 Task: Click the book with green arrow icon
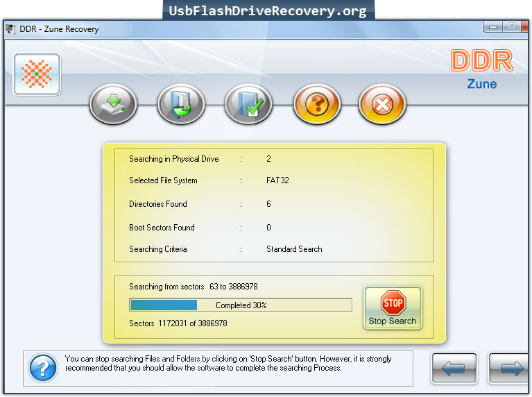tap(181, 104)
